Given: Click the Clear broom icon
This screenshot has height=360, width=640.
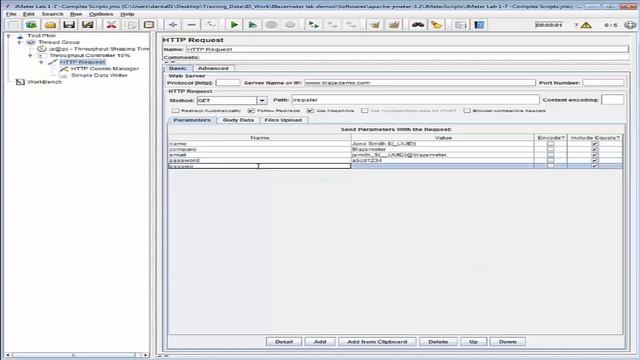Looking at the screenshot, I should point(375,25).
